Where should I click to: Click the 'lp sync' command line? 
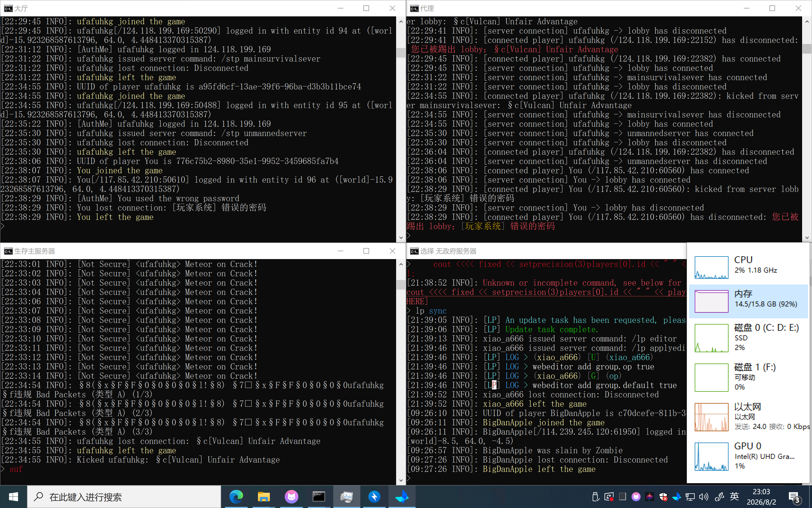tap(427, 311)
